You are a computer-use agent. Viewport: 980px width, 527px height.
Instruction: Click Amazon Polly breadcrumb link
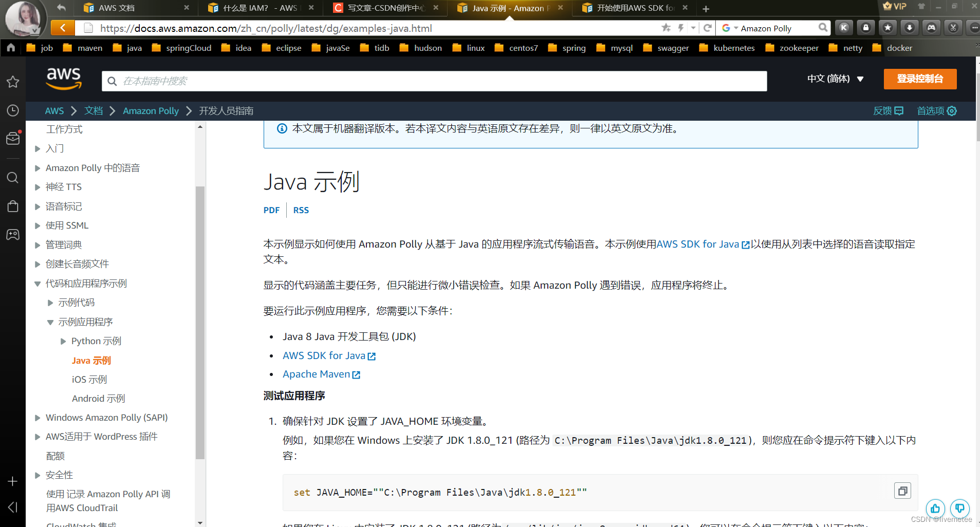pyautogui.click(x=151, y=111)
